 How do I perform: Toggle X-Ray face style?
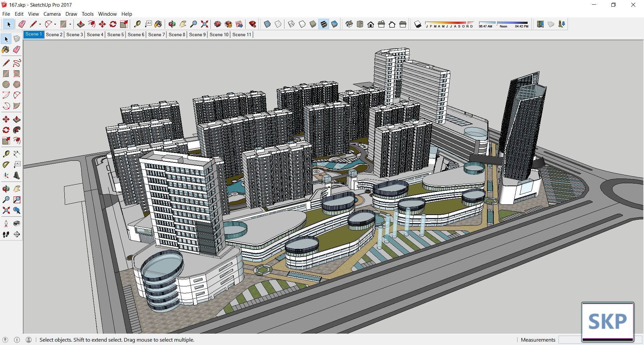tap(267, 24)
